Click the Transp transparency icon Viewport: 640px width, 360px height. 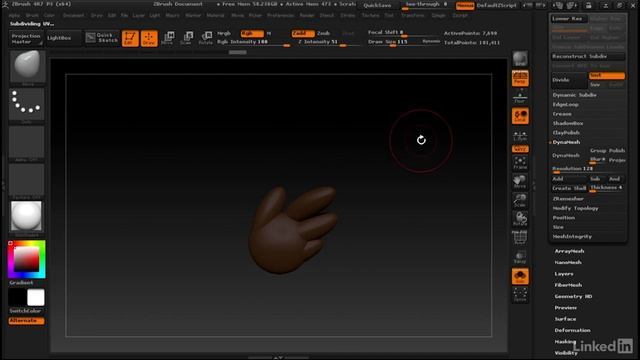pos(520,257)
